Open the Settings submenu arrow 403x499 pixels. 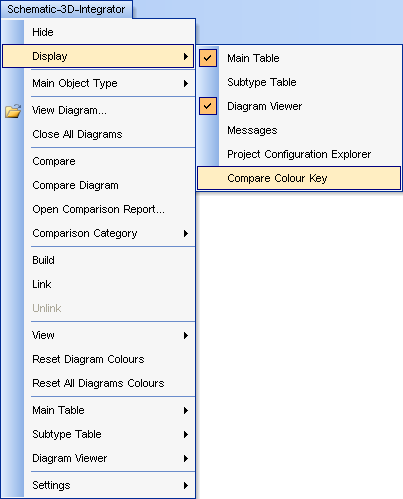point(186,485)
